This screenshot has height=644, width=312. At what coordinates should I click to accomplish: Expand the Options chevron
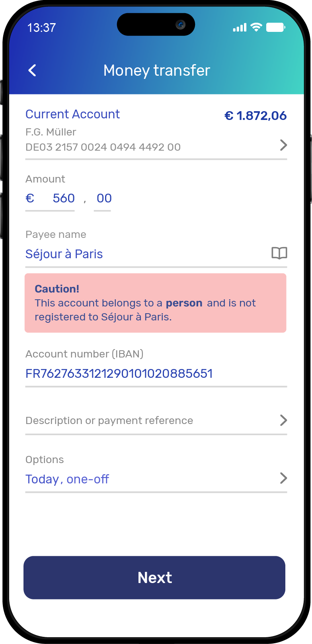tap(283, 478)
